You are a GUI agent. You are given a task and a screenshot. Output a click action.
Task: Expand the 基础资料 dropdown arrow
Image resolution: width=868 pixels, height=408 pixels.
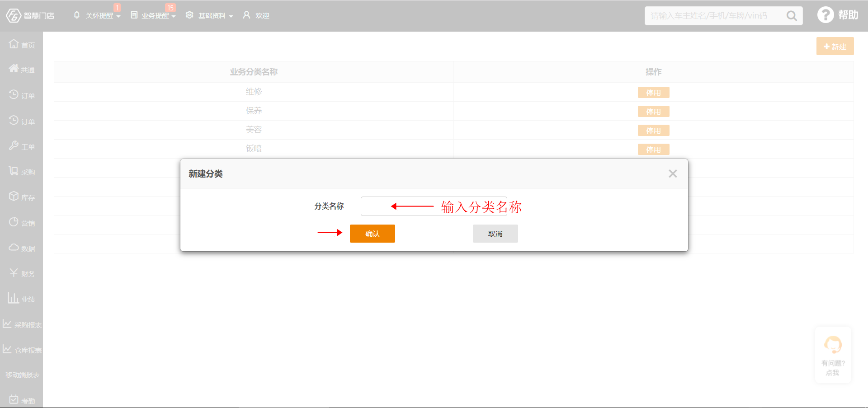(231, 16)
